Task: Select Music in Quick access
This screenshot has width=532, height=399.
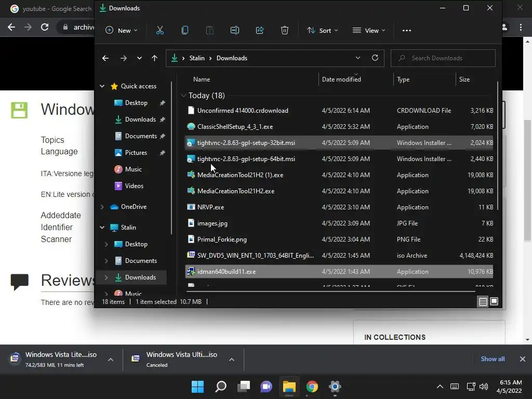Action: (133, 169)
